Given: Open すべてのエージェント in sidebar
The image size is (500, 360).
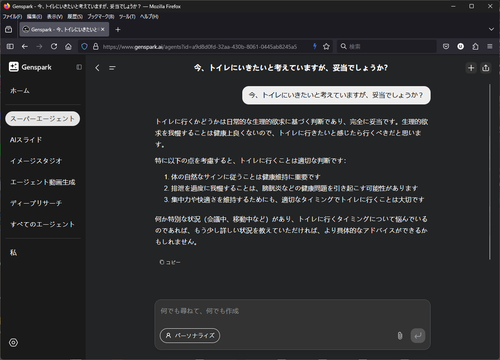Looking at the screenshot, I should (x=42, y=224).
